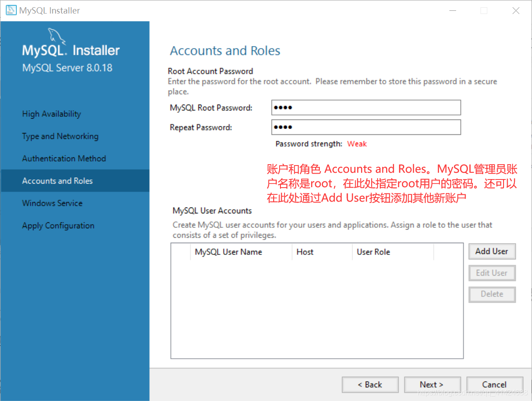Click the Edit User button
Viewport: 532px width, 401px height.
pos(492,273)
